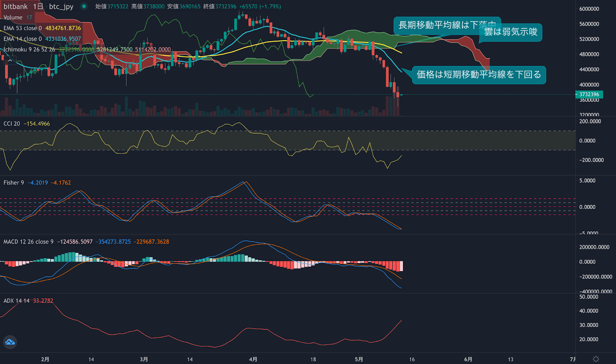
Task: Select the bitbank symbol title
Action: (15, 6)
